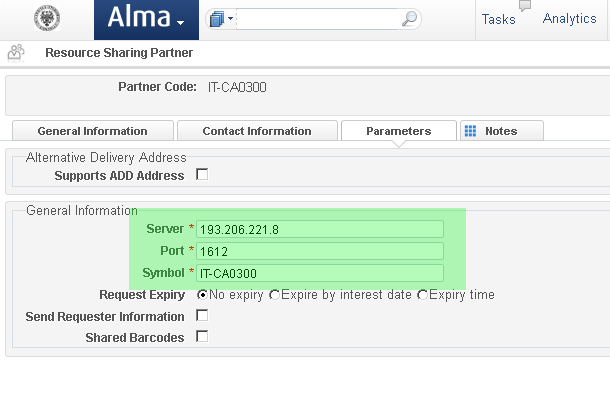Click the Symbol input field
This screenshot has height=405, width=610.
(320, 273)
